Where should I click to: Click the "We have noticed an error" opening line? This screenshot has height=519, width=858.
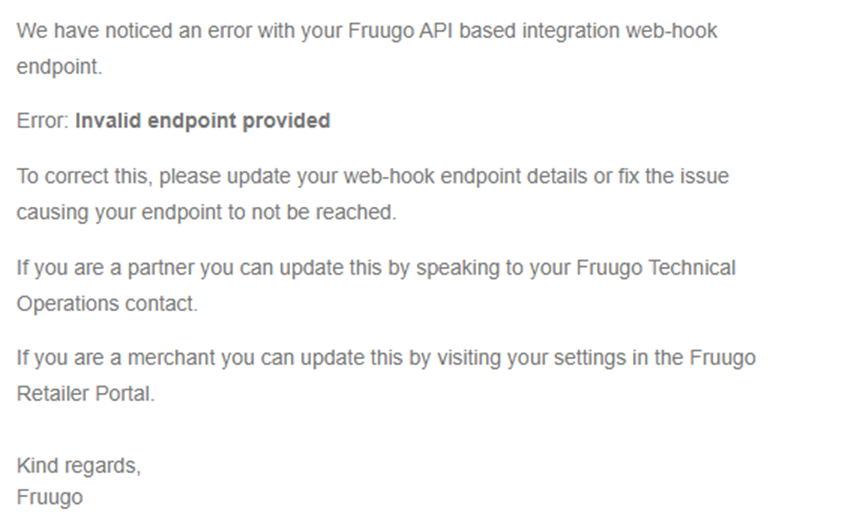367,31
